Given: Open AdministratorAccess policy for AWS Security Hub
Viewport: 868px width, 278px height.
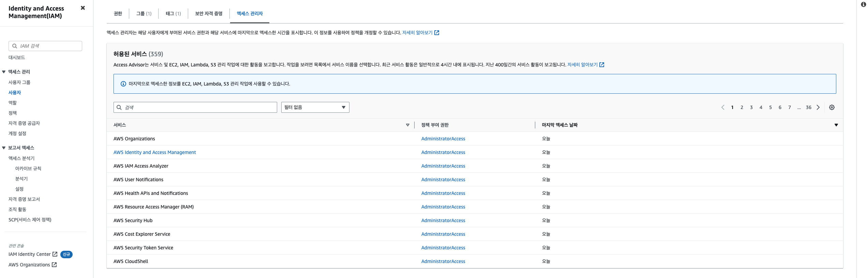Looking at the screenshot, I should pyautogui.click(x=443, y=220).
